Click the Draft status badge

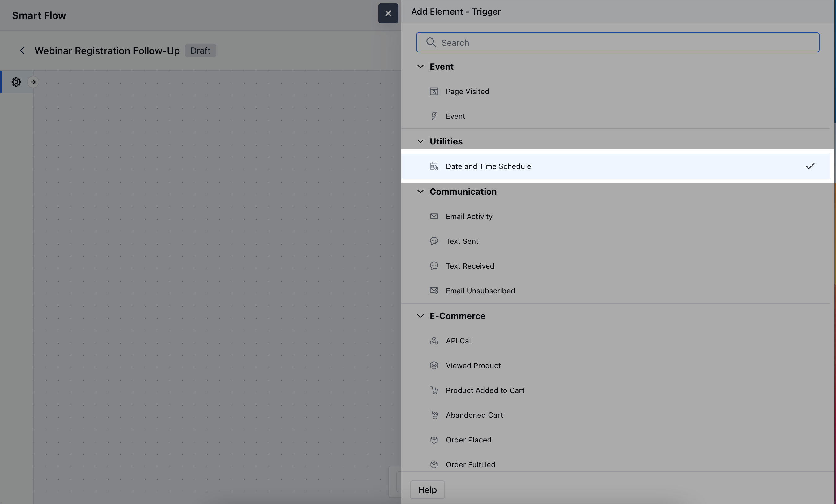200,50
